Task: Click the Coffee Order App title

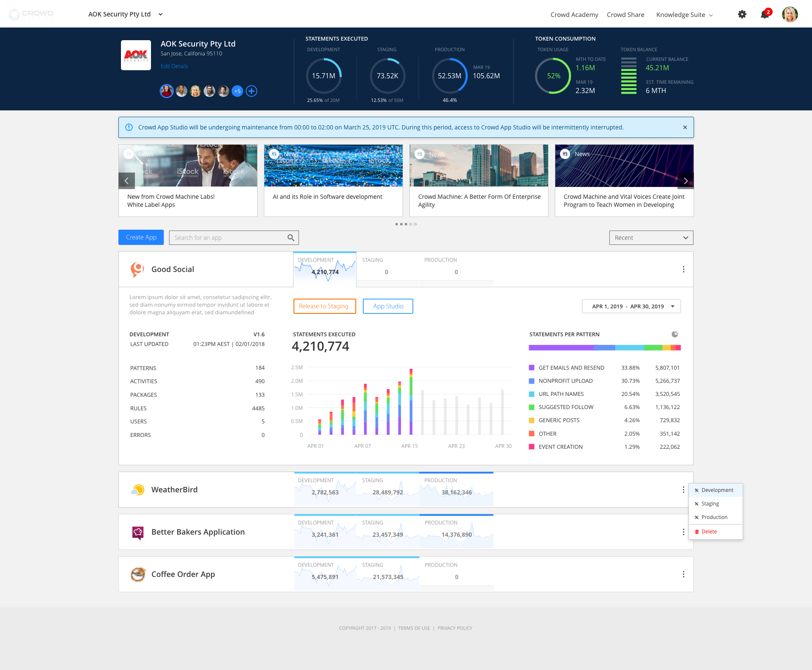Action: click(x=183, y=574)
